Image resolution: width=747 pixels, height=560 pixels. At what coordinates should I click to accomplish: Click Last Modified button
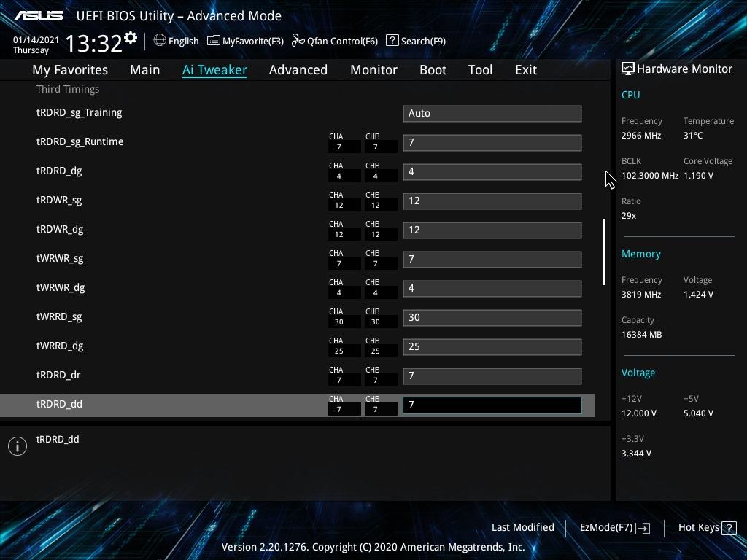[x=522, y=528]
